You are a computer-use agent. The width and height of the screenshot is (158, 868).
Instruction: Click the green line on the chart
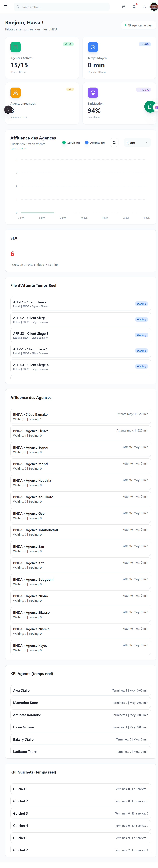coord(38,213)
